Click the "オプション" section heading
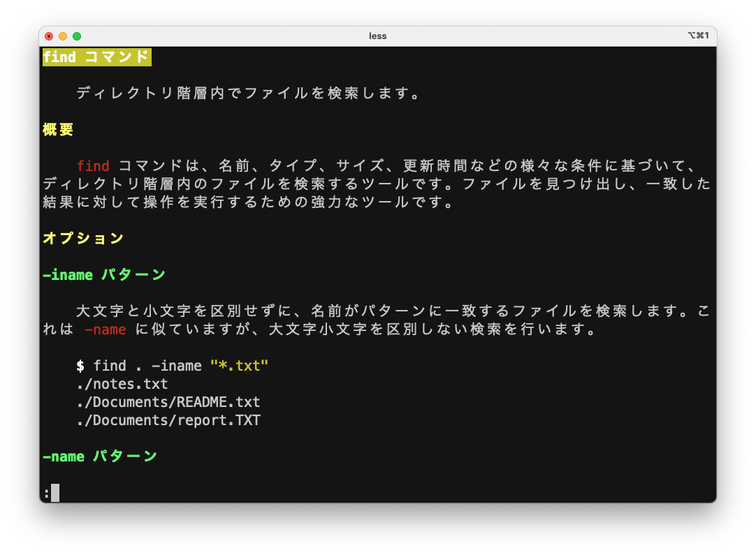Viewport: 756px width, 555px height. coord(83,239)
